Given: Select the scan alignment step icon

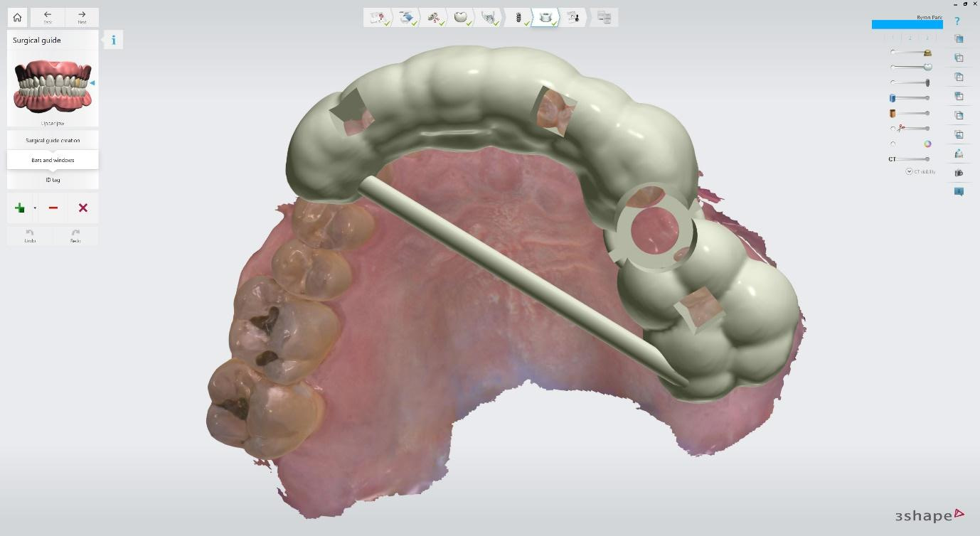Looking at the screenshot, I should (407, 17).
